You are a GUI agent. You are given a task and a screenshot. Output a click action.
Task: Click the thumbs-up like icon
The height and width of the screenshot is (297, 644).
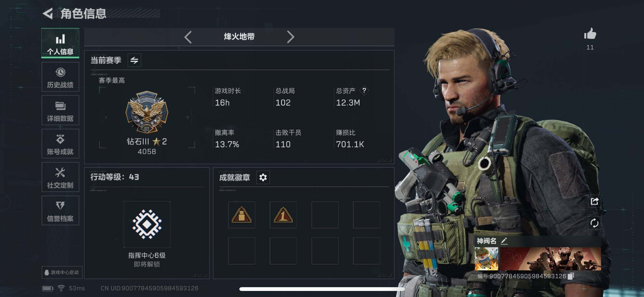coord(590,34)
